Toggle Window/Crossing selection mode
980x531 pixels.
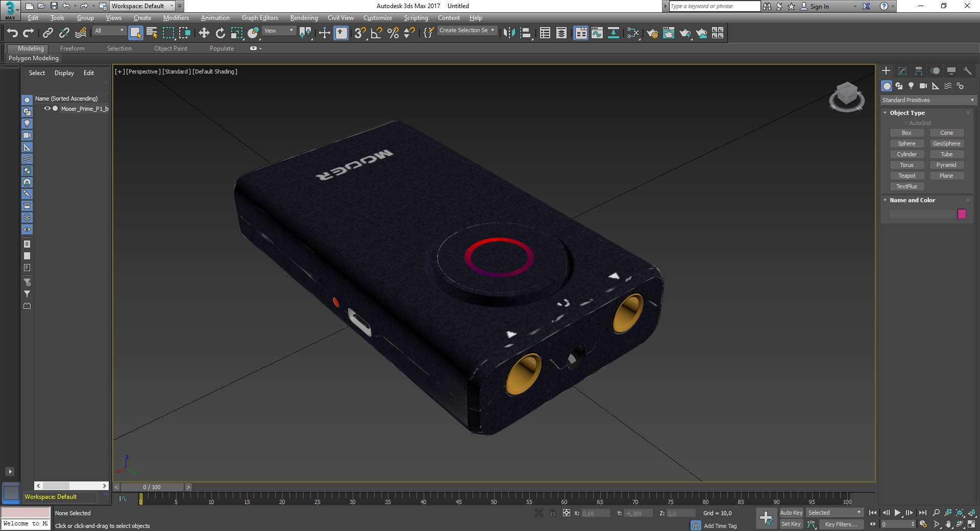point(184,33)
